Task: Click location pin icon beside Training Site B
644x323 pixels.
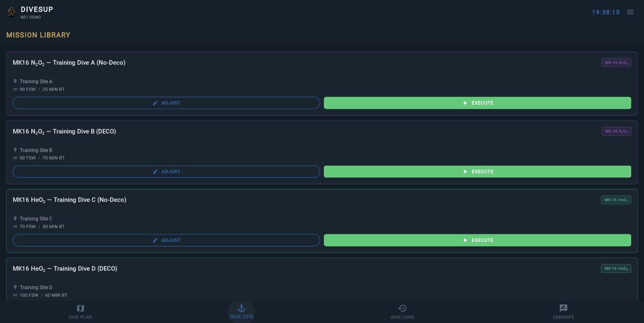Action: click(15, 150)
